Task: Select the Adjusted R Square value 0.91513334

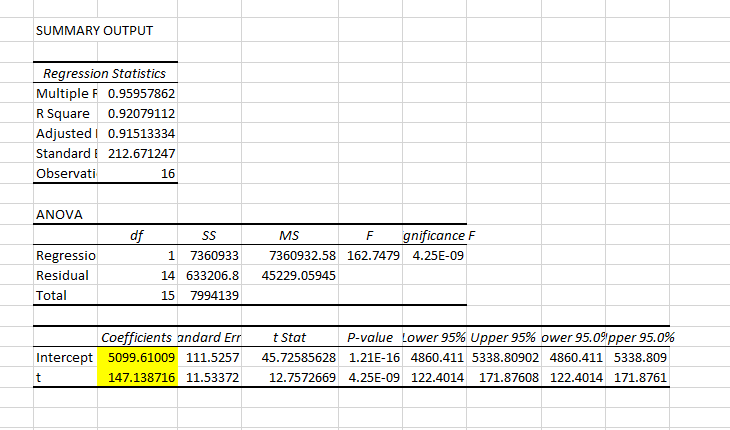Action: [x=140, y=133]
